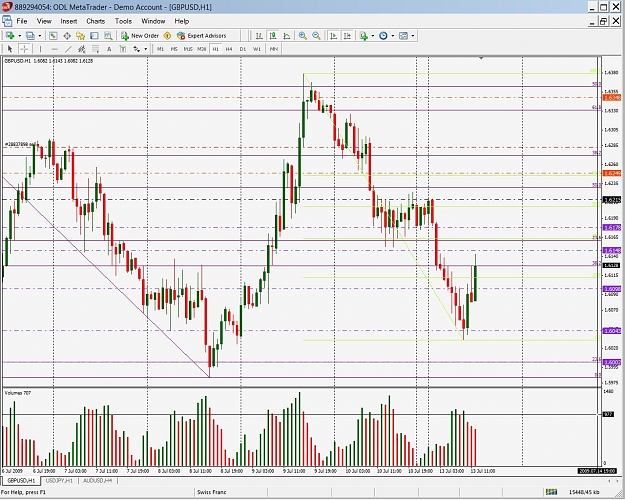
Task: Open the Indicators list dropdown arrow
Action: click(373, 36)
